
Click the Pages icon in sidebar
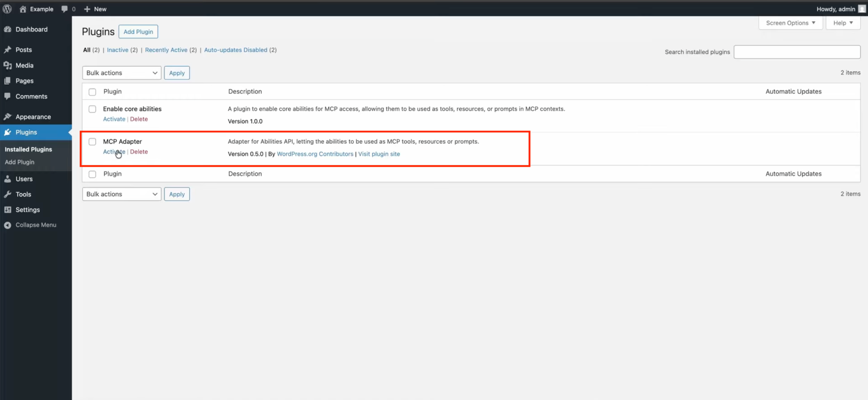click(x=8, y=81)
